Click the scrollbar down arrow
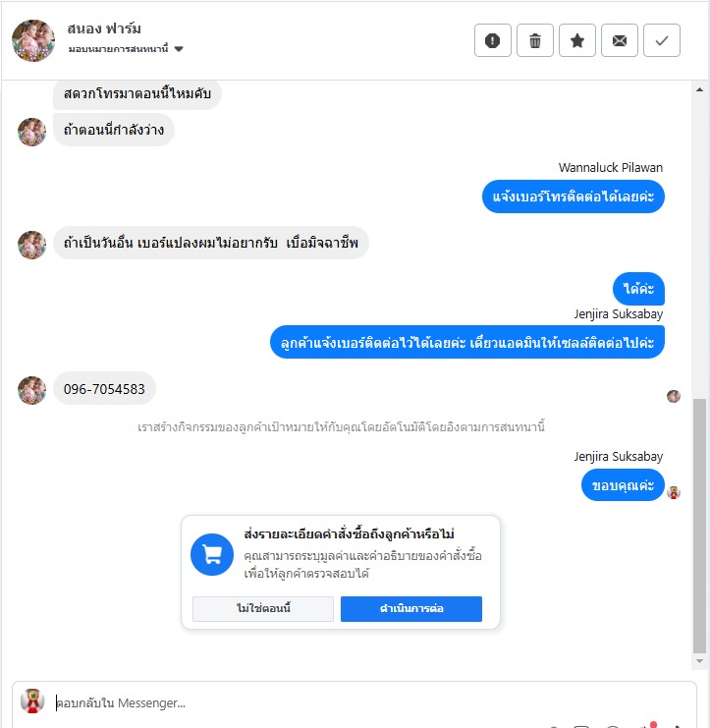This screenshot has width=710, height=728. (699, 661)
